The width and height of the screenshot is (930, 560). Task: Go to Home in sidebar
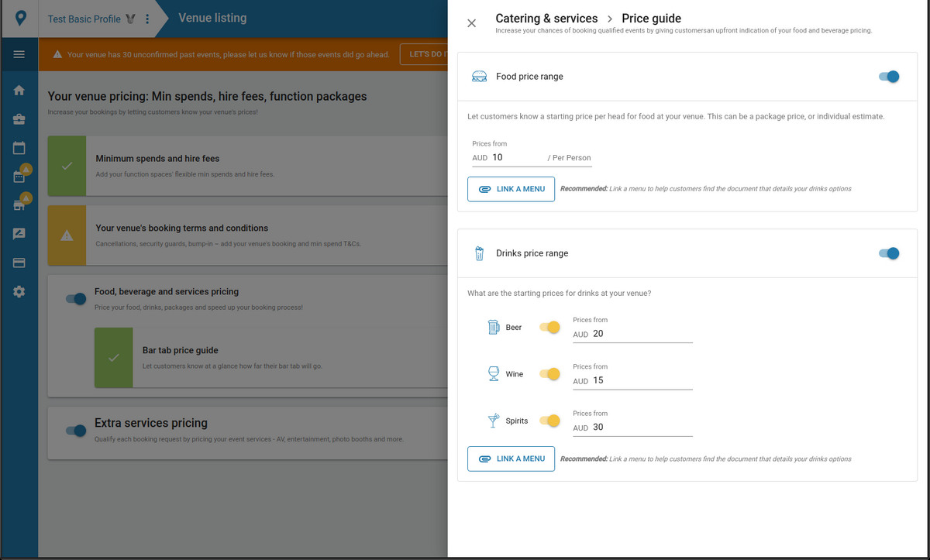click(19, 91)
